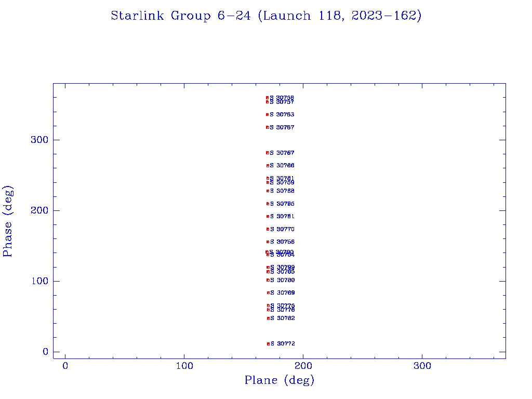The width and height of the screenshot is (532, 399).
Task: Click the S 30772 satellite label text
Action: (283, 344)
